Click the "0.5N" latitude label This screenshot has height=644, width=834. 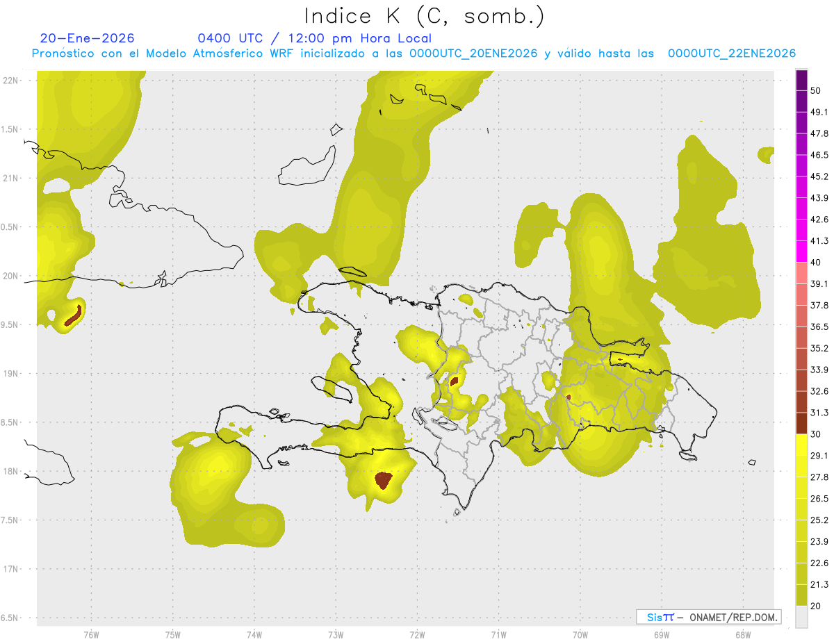[10, 227]
